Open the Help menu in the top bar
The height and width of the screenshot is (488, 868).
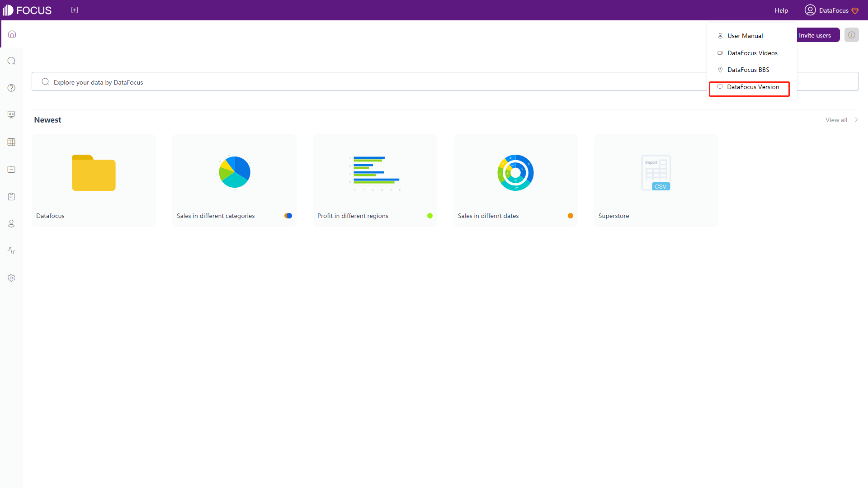coord(781,10)
